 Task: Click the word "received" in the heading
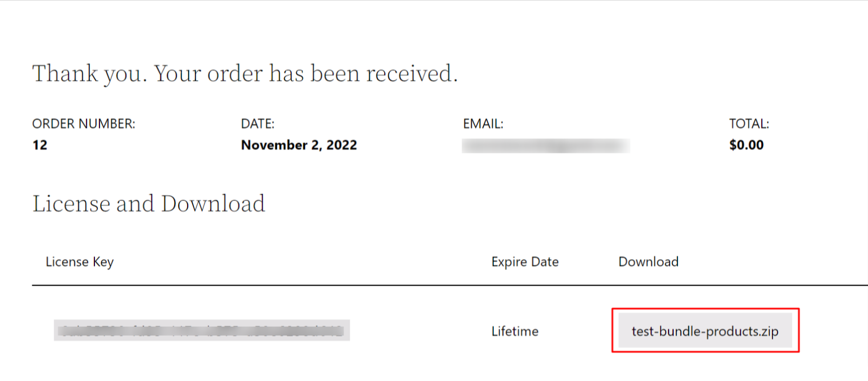tap(408, 74)
